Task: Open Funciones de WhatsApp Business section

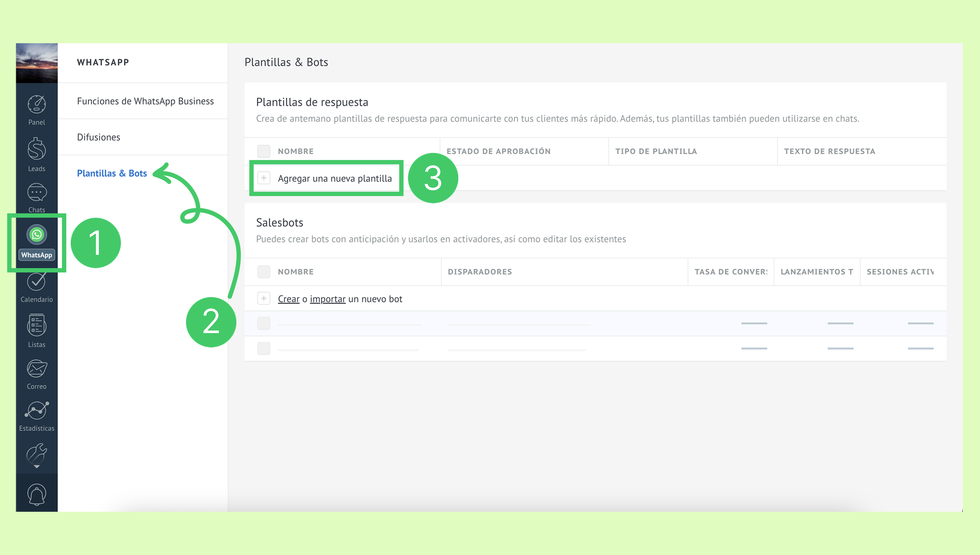Action: pyautogui.click(x=145, y=101)
